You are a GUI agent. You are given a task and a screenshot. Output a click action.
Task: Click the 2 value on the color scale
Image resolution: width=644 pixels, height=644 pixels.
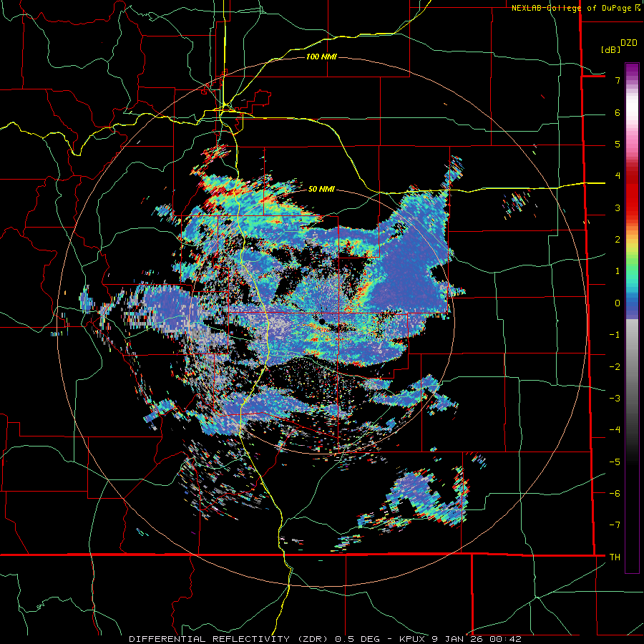point(618,240)
